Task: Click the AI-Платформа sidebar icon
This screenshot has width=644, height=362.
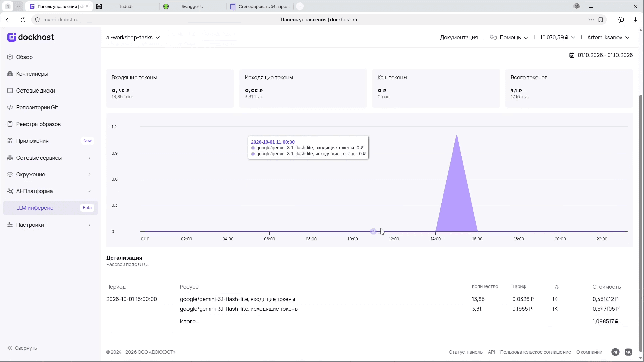Action: 10,191
